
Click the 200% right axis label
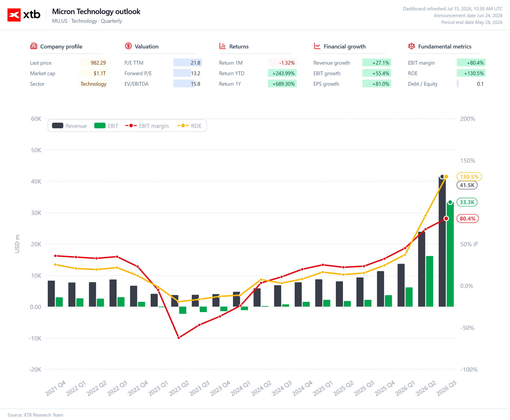468,119
